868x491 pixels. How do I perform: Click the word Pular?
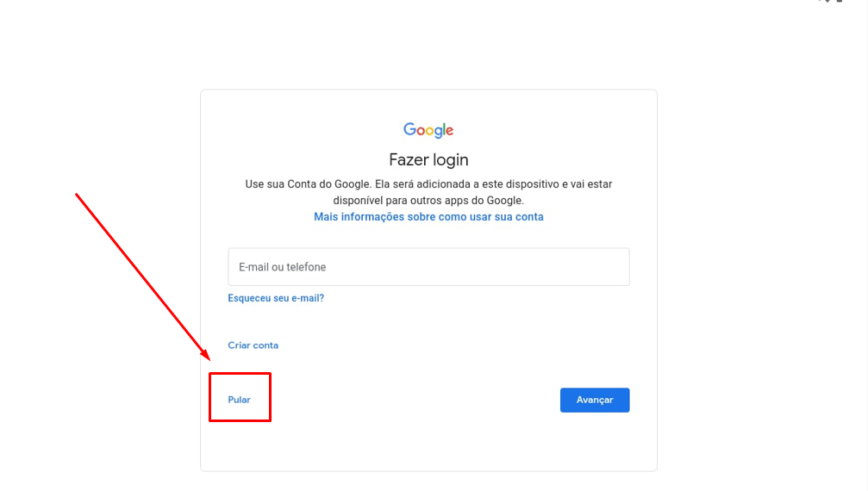click(x=239, y=399)
